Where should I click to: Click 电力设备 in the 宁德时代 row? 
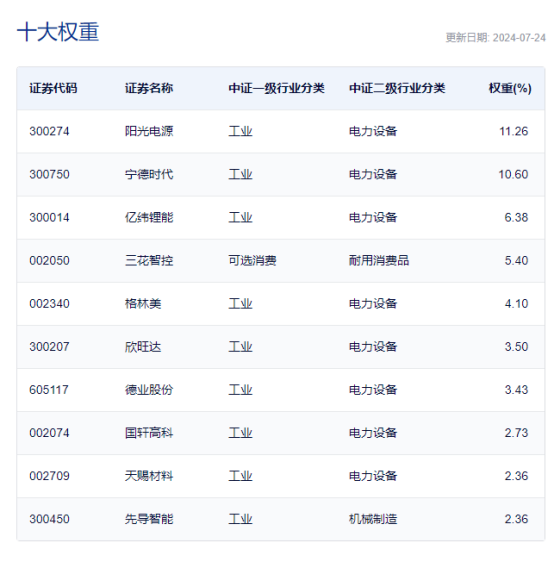(373, 174)
